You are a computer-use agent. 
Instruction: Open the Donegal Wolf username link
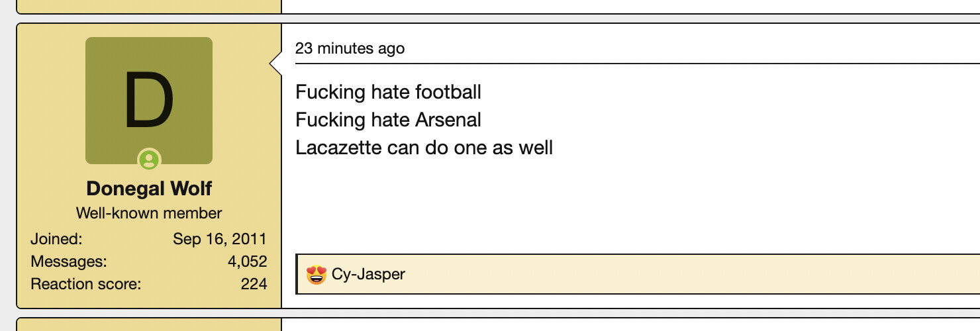tap(149, 189)
